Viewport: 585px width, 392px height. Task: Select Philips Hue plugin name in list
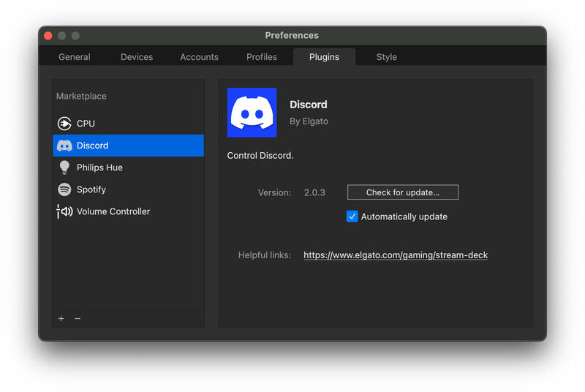click(x=99, y=167)
